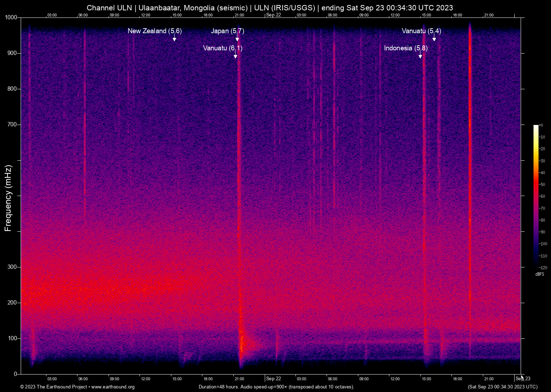Click the -120 mark at colorbar bottom
551x392 pixels.
542,267
